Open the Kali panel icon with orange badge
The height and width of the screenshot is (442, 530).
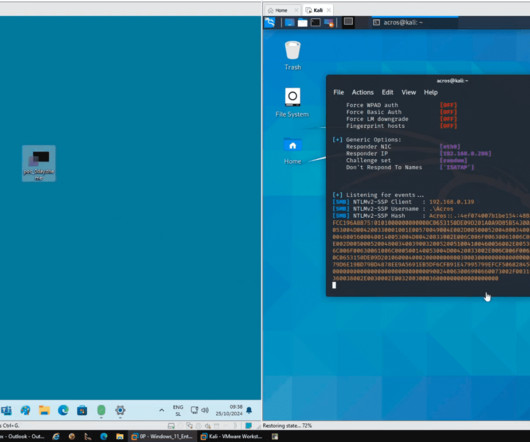[x=329, y=23]
